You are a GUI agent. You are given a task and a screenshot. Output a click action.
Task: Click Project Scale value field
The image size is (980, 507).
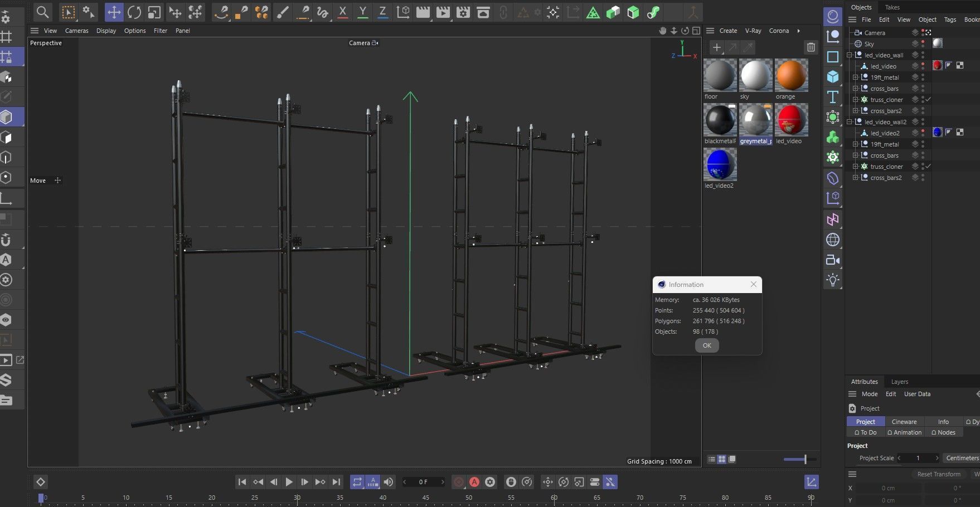[918, 458]
